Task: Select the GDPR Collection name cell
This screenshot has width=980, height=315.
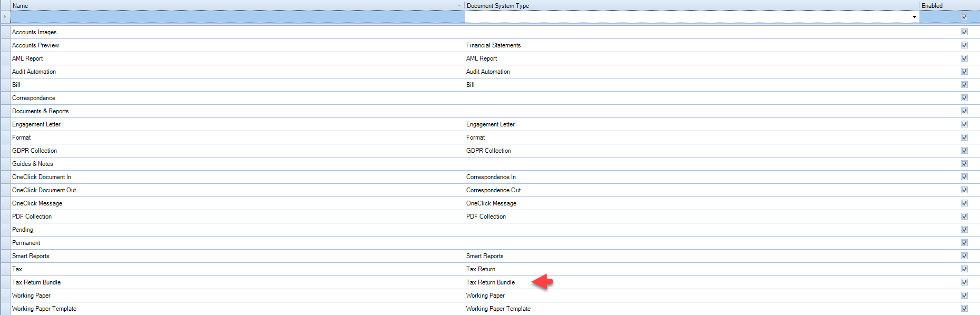Action: click(x=237, y=151)
